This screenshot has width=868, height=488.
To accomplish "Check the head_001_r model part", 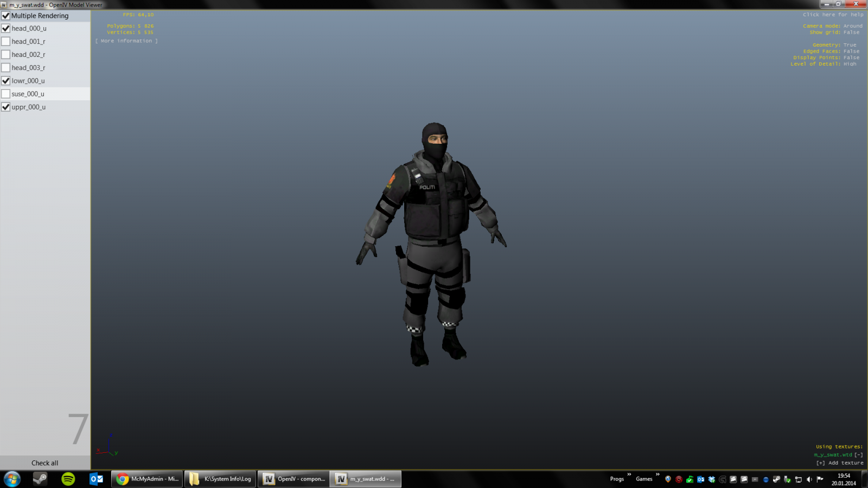I will 6,41.
